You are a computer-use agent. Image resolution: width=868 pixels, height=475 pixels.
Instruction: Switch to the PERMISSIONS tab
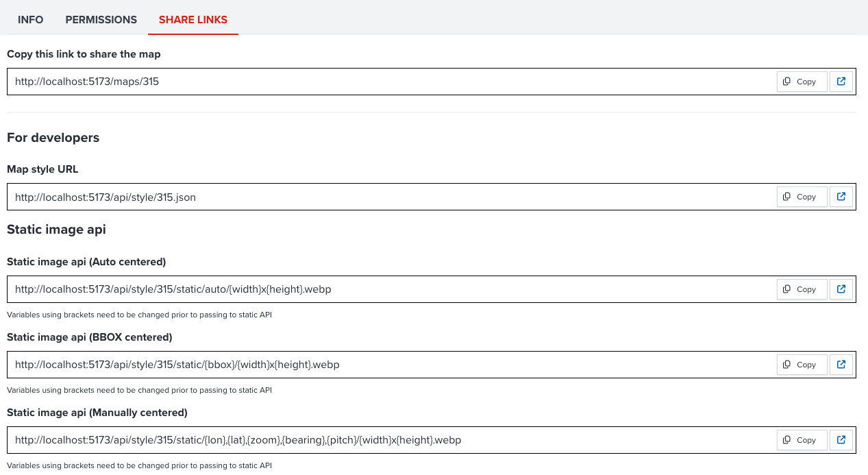tap(101, 19)
